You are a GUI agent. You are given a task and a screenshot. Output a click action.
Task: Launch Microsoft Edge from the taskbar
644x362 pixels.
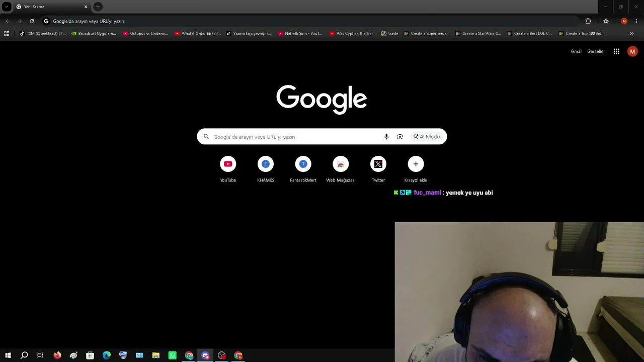(x=107, y=355)
